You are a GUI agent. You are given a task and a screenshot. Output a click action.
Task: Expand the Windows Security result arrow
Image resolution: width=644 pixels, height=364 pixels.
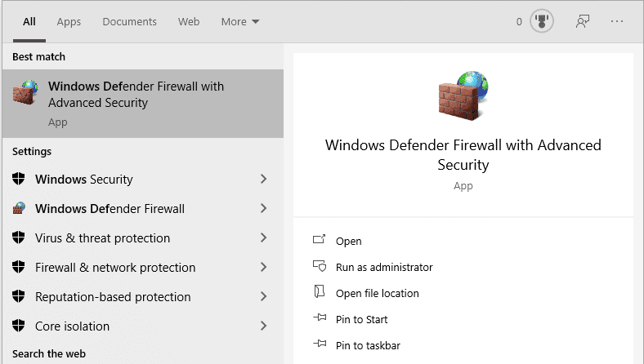click(264, 179)
